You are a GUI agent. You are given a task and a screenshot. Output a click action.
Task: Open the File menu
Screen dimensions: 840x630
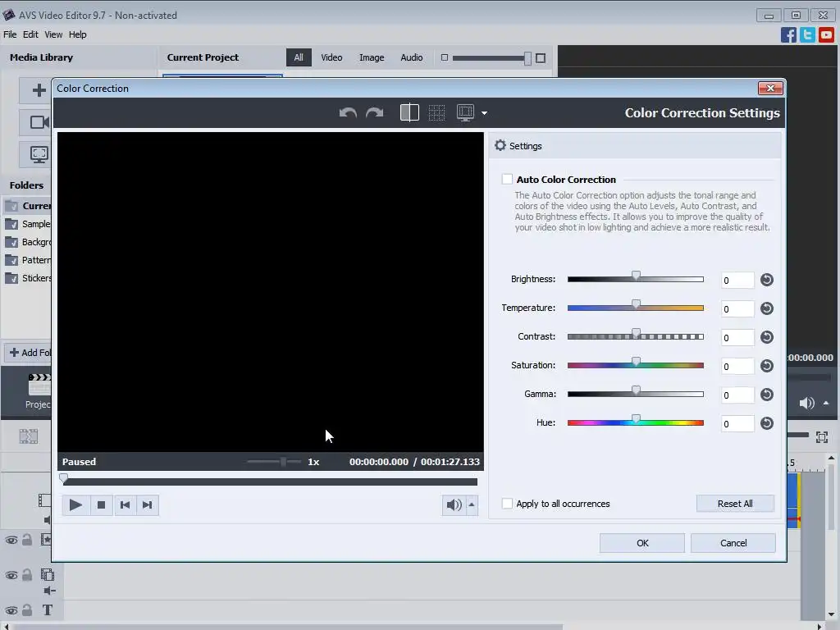point(10,34)
